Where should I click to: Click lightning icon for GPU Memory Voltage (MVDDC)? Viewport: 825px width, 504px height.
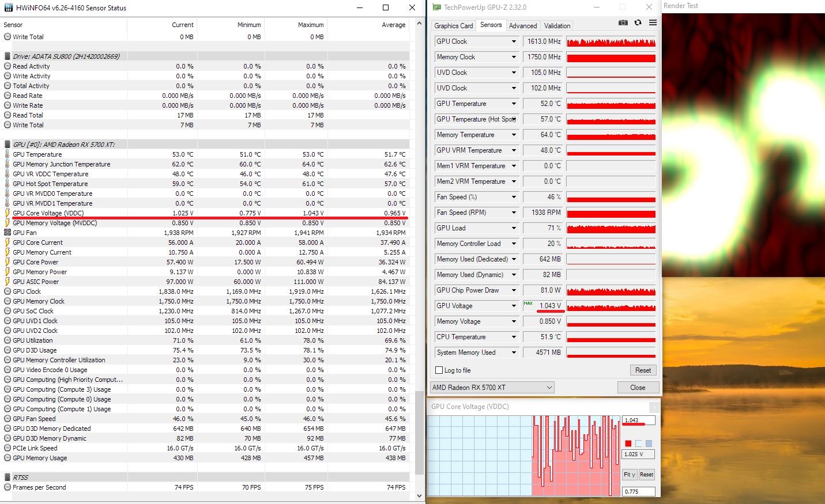[7, 223]
